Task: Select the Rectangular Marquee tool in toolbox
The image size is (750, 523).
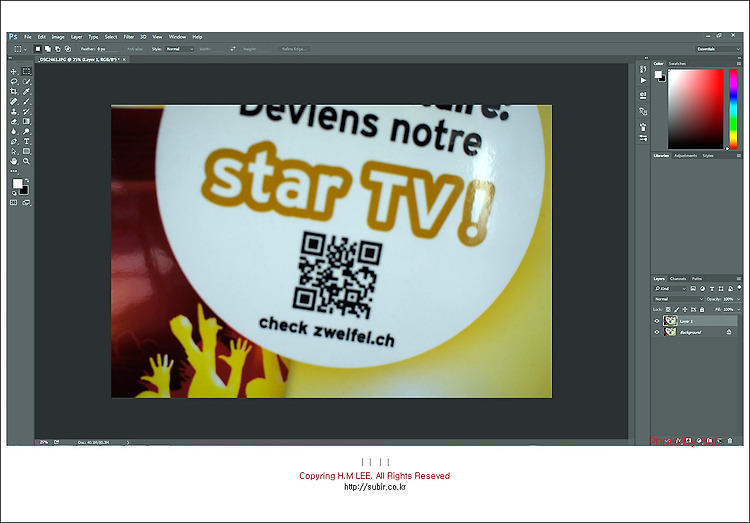Action: point(26,71)
